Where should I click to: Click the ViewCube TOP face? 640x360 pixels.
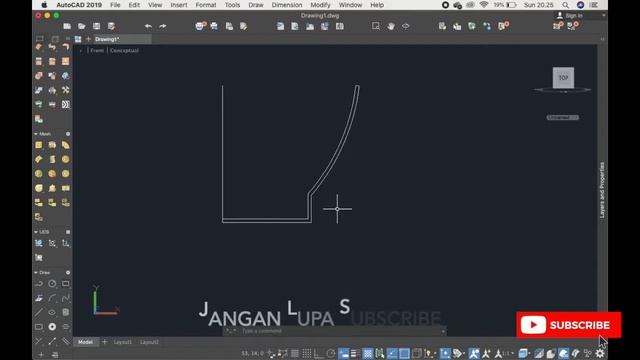coord(563,78)
